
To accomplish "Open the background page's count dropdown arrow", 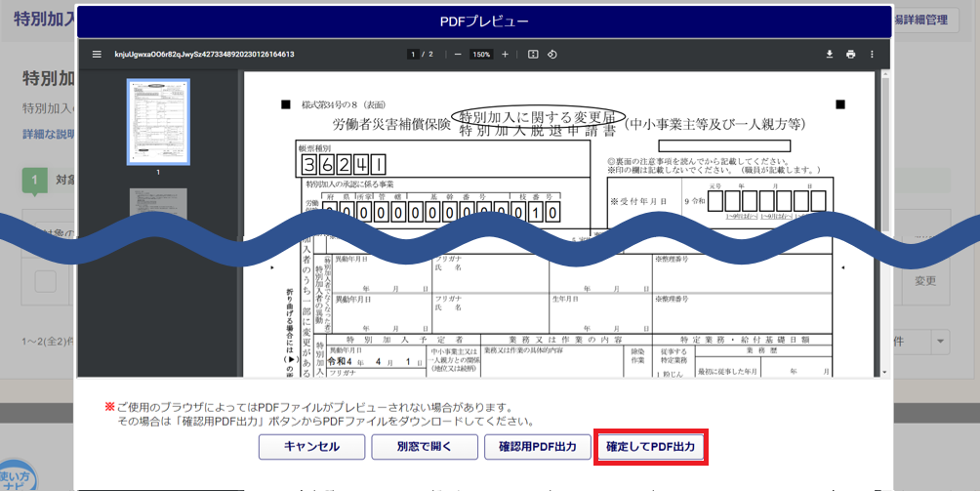I will (940, 342).
